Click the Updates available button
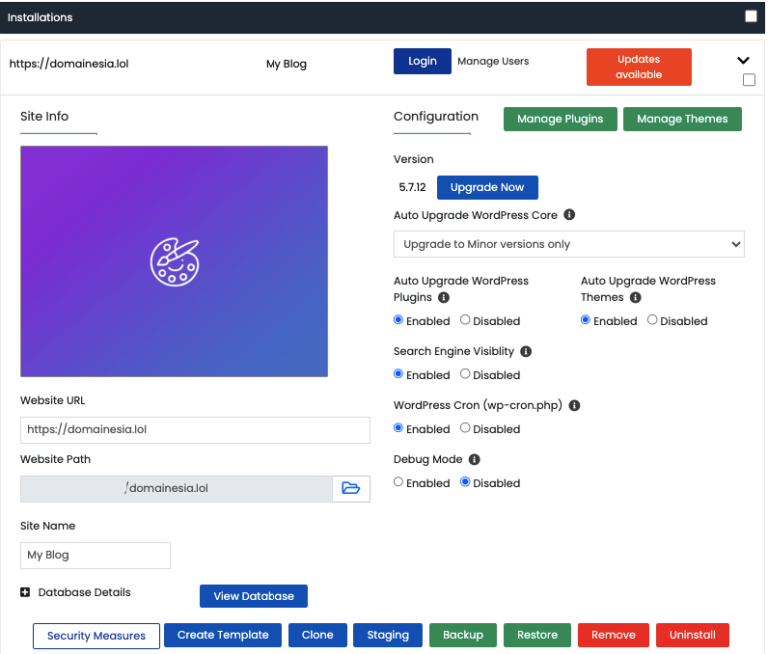768x654 pixels. point(639,67)
